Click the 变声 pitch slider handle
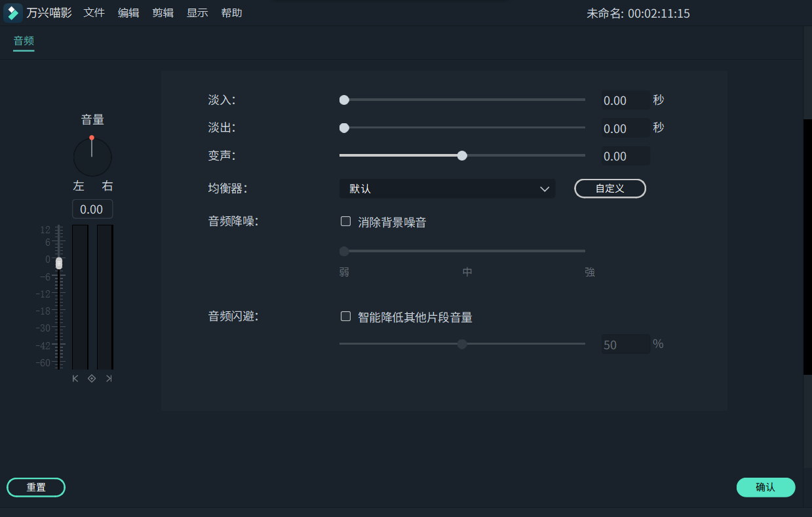Image resolution: width=812 pixels, height=517 pixels. [x=462, y=155]
